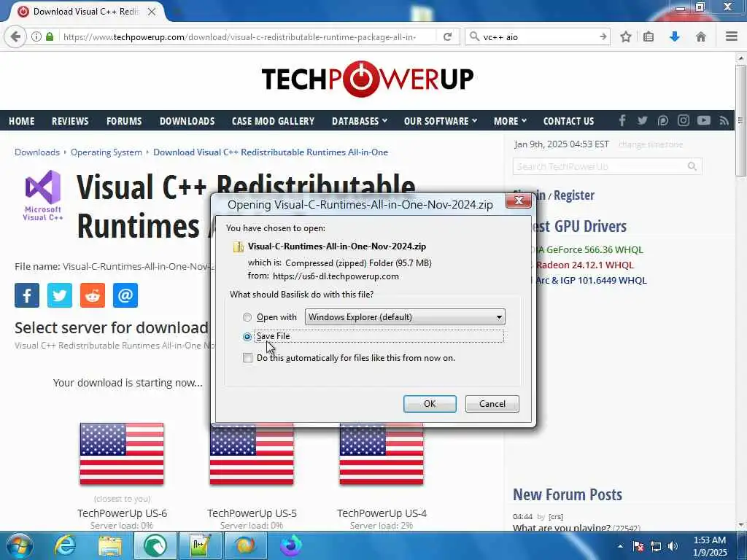Open TechPowerUp RSS feed icon
Image resolution: width=747 pixels, height=560 pixels.
[724, 121]
